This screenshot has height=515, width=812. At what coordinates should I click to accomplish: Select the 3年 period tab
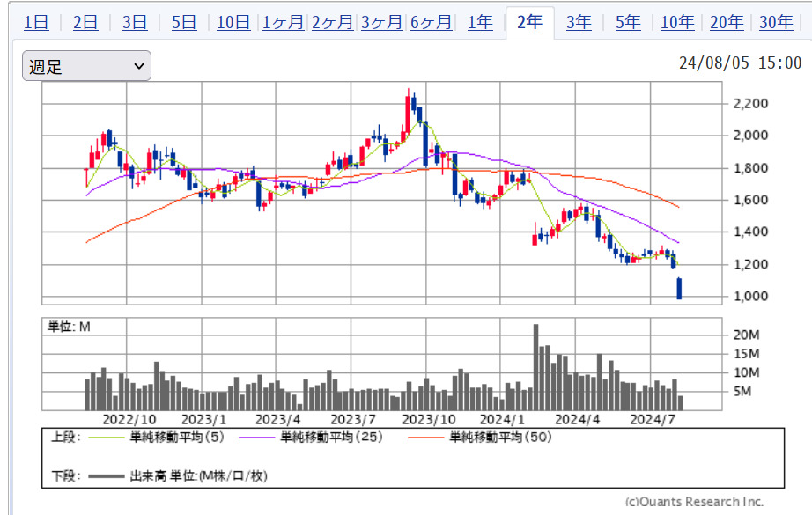click(579, 23)
